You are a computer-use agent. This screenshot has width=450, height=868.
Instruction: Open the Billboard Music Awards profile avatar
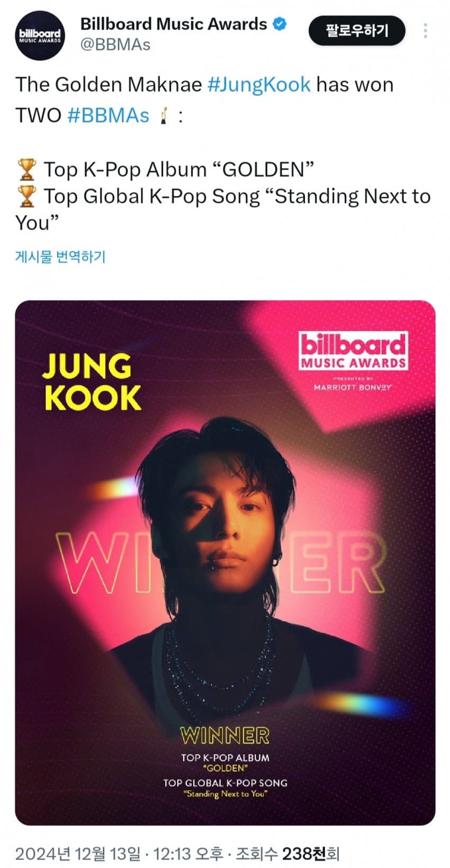(40, 35)
